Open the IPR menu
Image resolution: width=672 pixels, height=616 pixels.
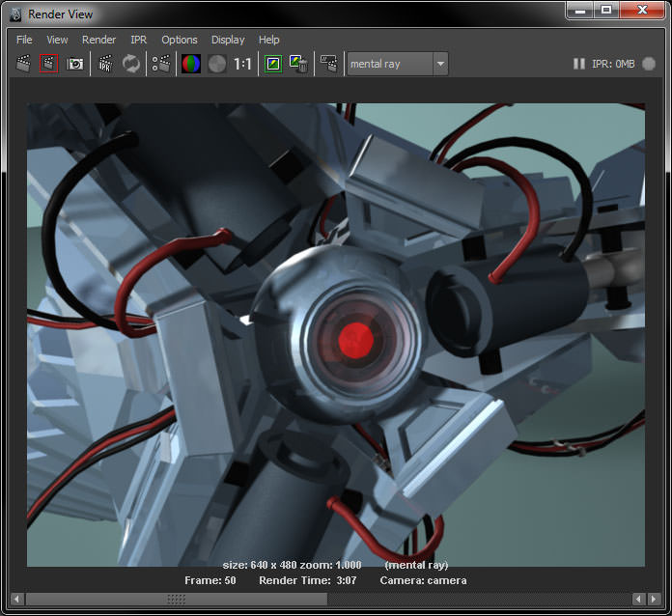click(138, 40)
